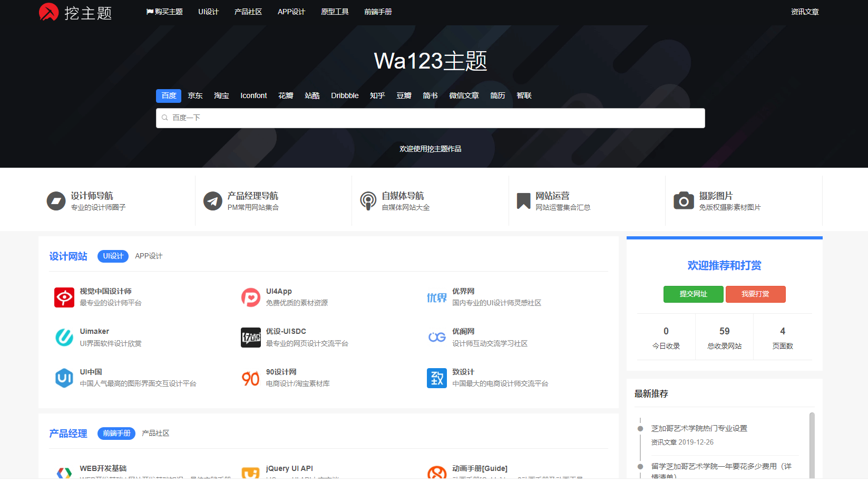Open 设计网站 section heading link
This screenshot has width=868, height=481.
pos(69,256)
